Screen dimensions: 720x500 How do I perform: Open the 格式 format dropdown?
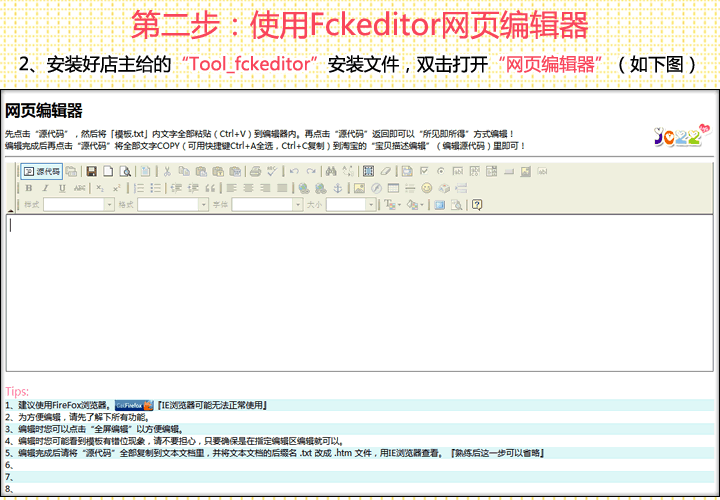pos(173,204)
